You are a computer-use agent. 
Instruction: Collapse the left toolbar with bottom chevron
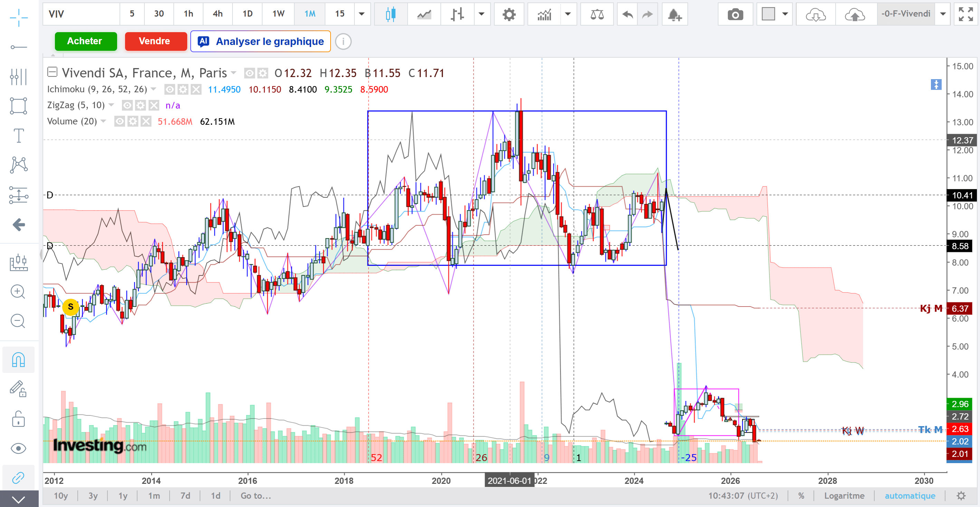[x=18, y=499]
